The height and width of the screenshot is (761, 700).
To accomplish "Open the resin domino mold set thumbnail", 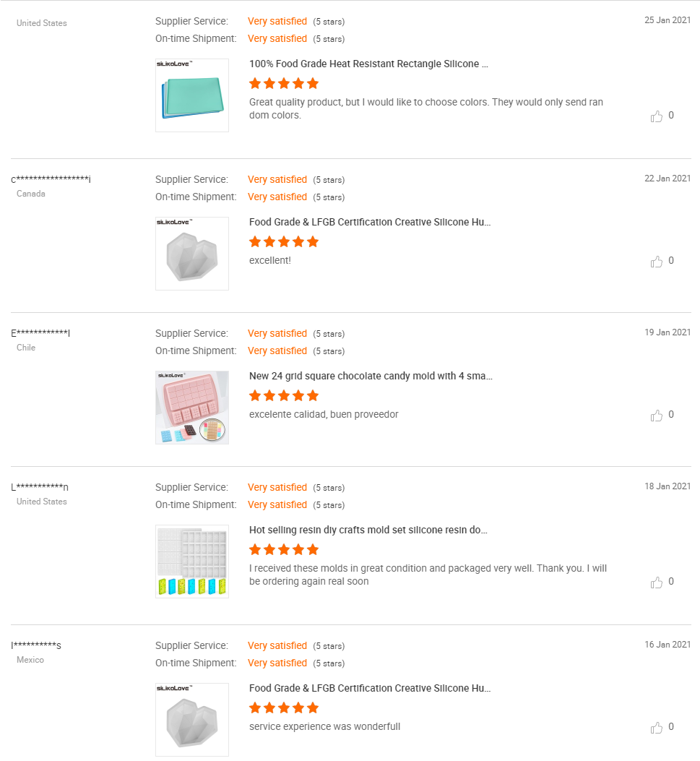I will click(x=192, y=562).
